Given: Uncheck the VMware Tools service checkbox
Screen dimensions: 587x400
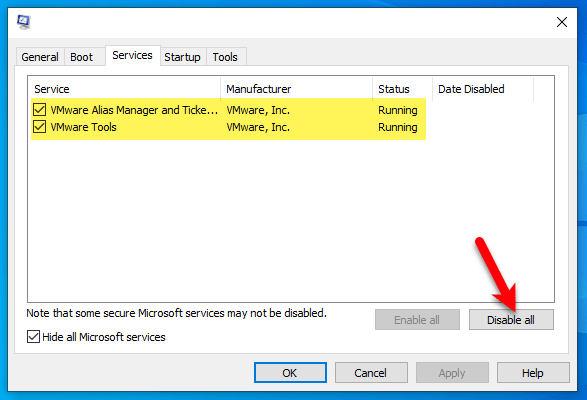Looking at the screenshot, I should pyautogui.click(x=39, y=127).
